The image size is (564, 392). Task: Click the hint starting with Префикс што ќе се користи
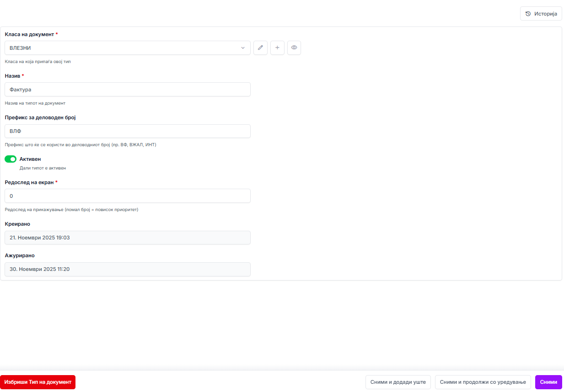click(81, 145)
